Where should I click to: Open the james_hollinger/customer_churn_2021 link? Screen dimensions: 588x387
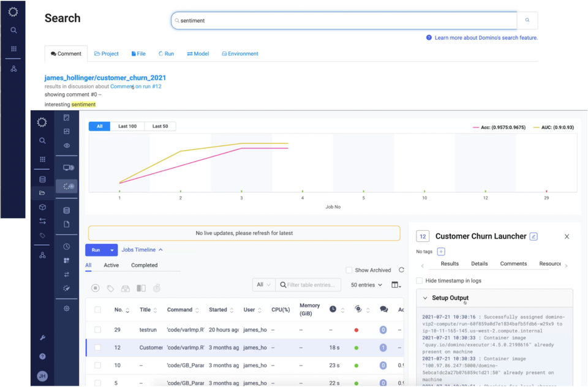(x=105, y=78)
